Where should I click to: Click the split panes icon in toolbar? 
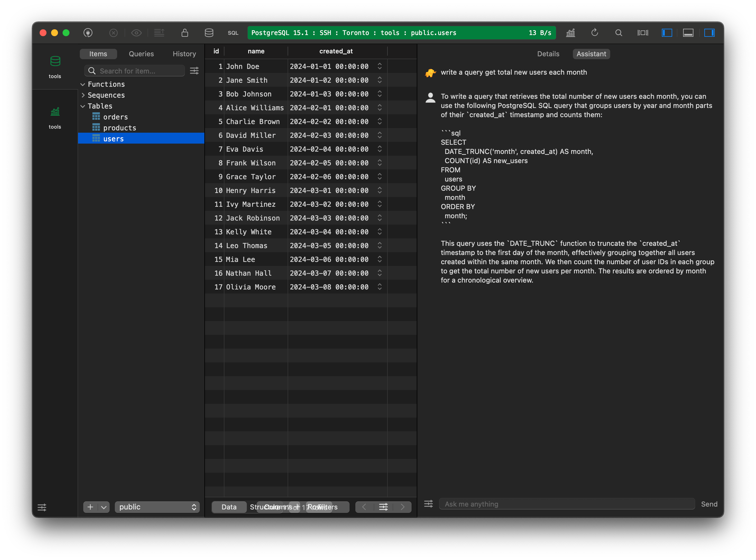(x=643, y=32)
